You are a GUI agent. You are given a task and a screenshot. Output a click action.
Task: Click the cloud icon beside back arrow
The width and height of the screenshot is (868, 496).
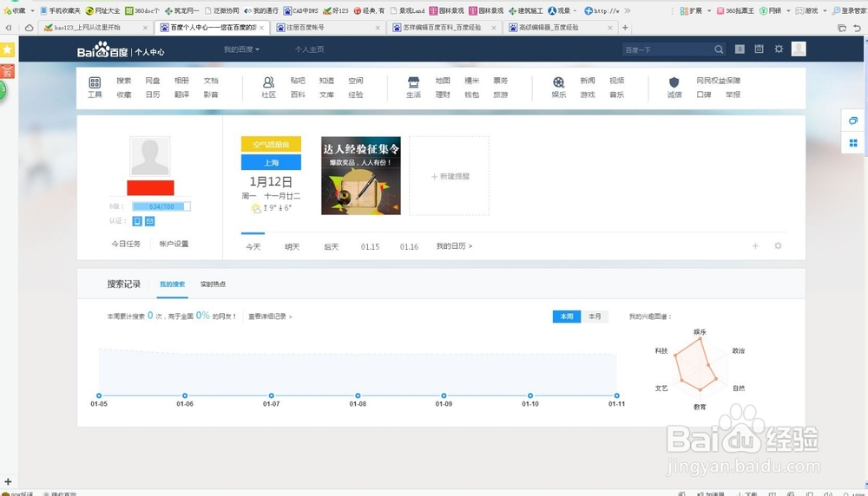pyautogui.click(x=29, y=27)
